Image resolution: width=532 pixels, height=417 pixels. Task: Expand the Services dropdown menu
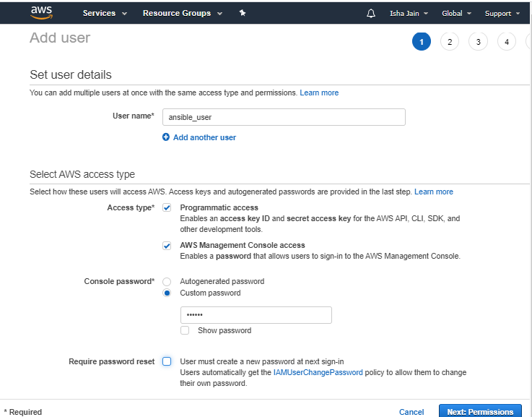[105, 13]
